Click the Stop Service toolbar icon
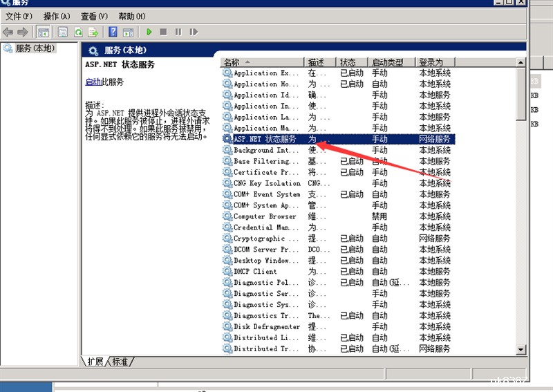Screen dimensions: 553x392 (163, 32)
